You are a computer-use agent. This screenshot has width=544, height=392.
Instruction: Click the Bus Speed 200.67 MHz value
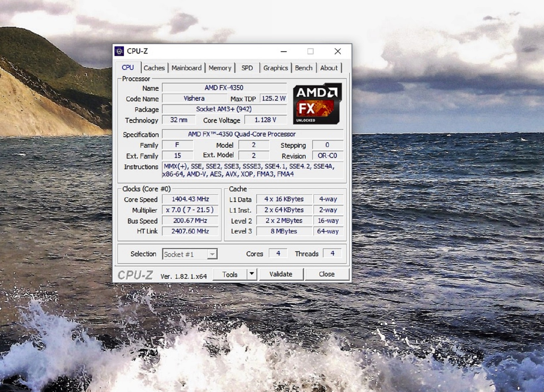pyautogui.click(x=190, y=220)
